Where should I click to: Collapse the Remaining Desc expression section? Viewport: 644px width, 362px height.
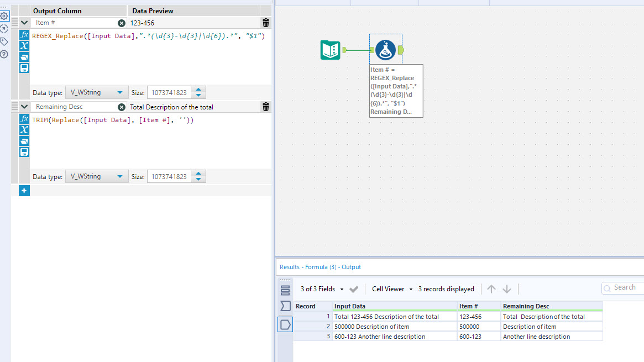coord(24,107)
